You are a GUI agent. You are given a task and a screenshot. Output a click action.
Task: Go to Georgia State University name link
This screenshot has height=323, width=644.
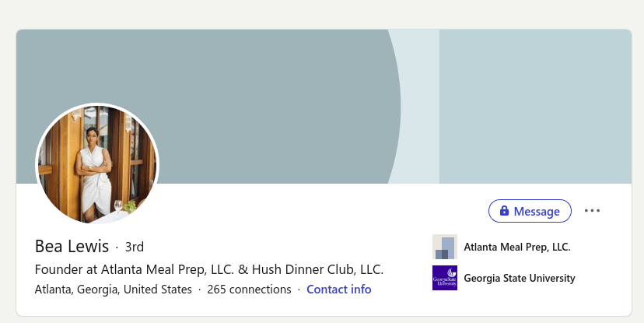[520, 278]
